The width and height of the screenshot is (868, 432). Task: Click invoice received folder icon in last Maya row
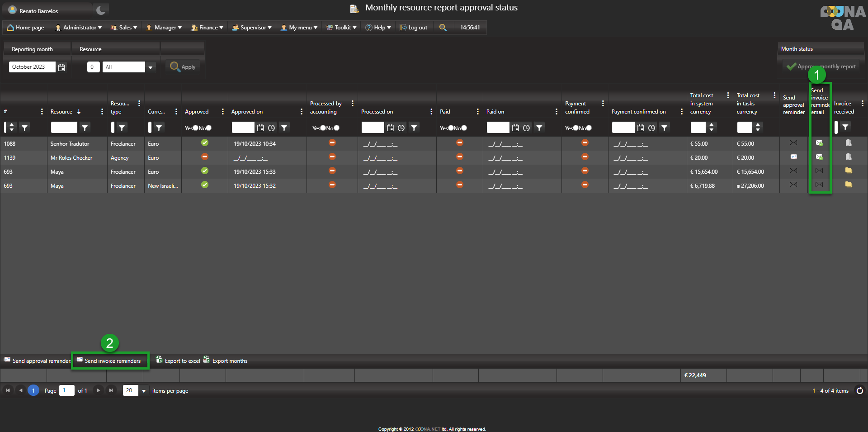click(x=849, y=185)
